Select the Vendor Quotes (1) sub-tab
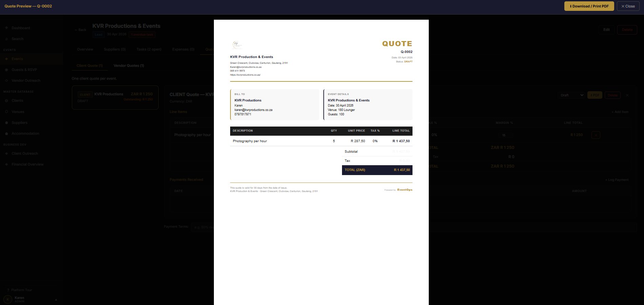The height and width of the screenshot is (305, 644). pyautogui.click(x=129, y=66)
